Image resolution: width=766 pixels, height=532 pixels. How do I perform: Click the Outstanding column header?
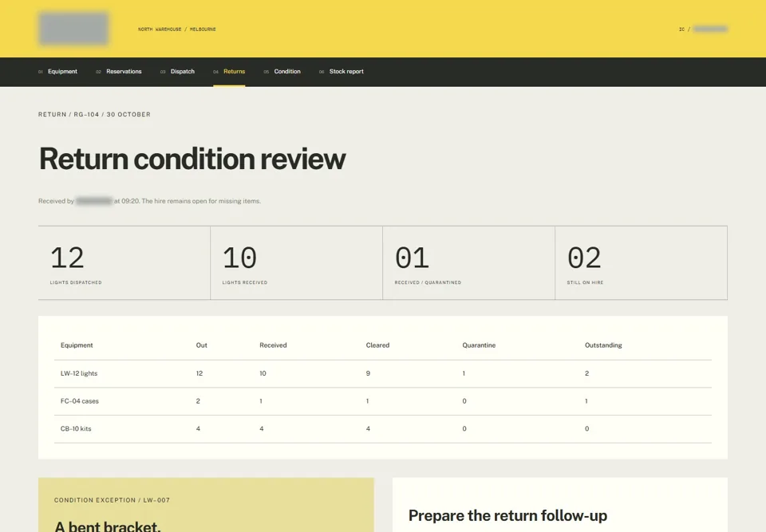click(603, 345)
